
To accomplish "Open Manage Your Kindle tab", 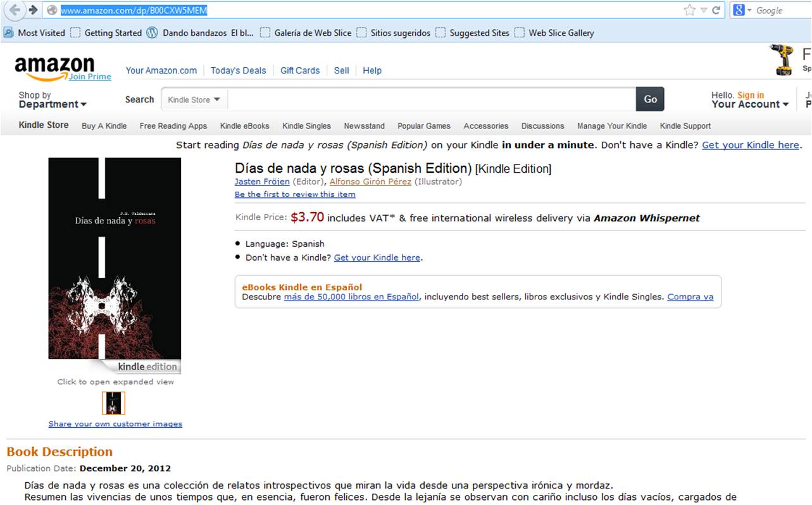I will point(612,126).
